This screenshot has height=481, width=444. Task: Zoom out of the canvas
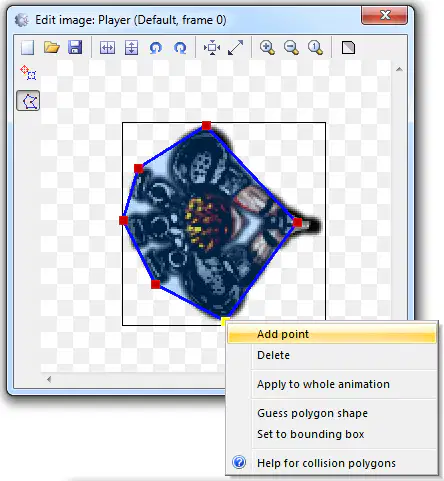pos(291,48)
